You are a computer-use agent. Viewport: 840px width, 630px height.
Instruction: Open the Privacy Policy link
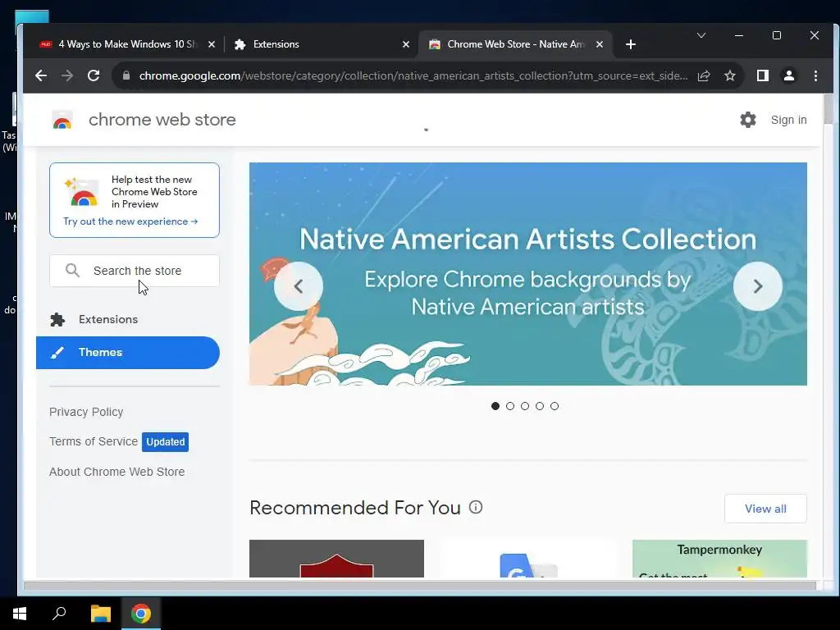86,412
